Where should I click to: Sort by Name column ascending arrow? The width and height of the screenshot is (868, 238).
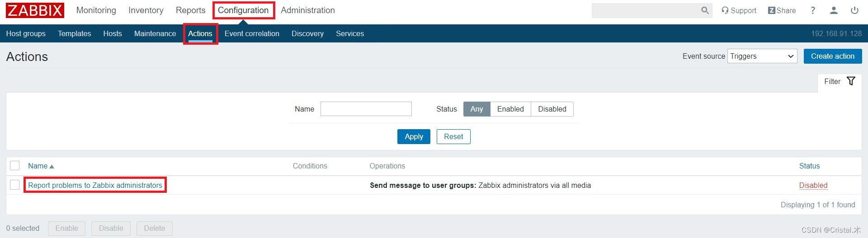pyautogui.click(x=52, y=167)
